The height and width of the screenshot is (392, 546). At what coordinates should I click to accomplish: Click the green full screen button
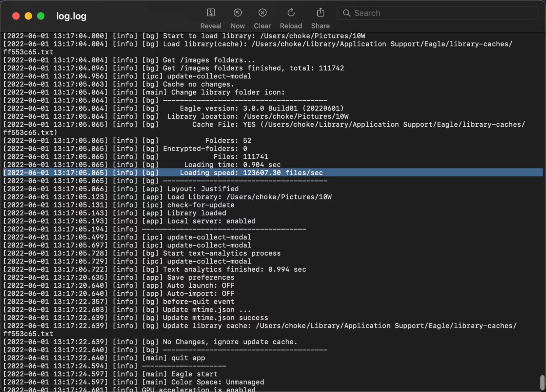(x=41, y=16)
